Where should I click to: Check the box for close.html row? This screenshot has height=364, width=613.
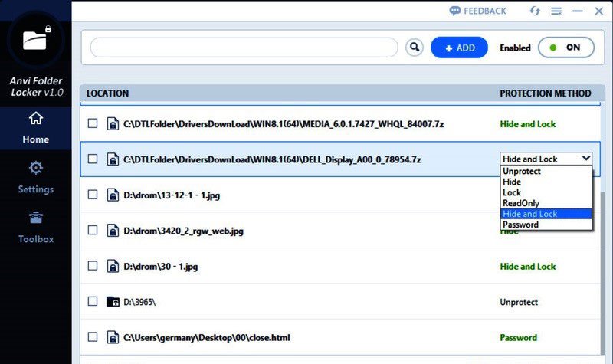click(x=93, y=337)
